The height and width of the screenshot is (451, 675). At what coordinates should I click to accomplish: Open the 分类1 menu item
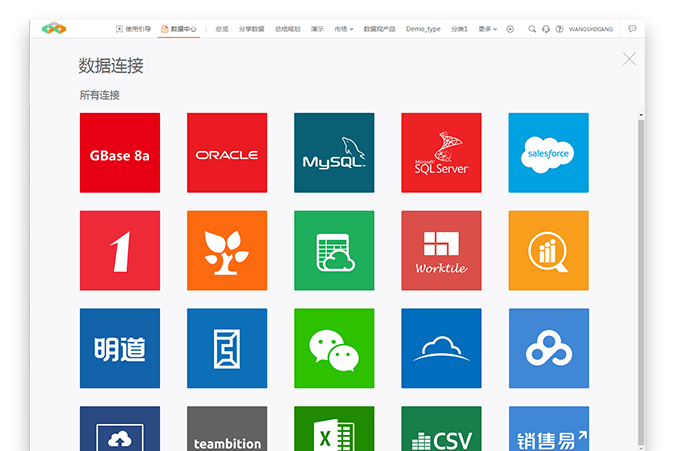pyautogui.click(x=459, y=29)
